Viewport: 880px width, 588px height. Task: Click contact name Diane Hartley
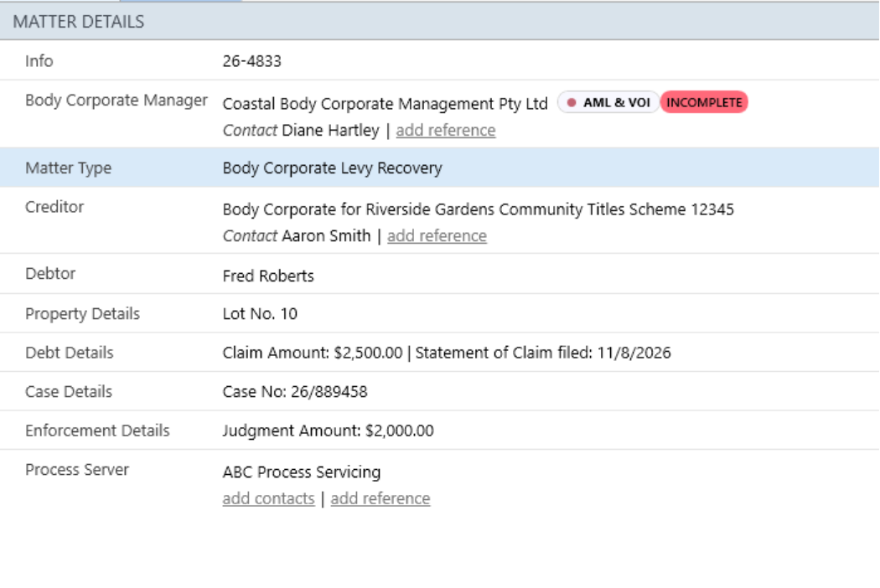(x=330, y=130)
